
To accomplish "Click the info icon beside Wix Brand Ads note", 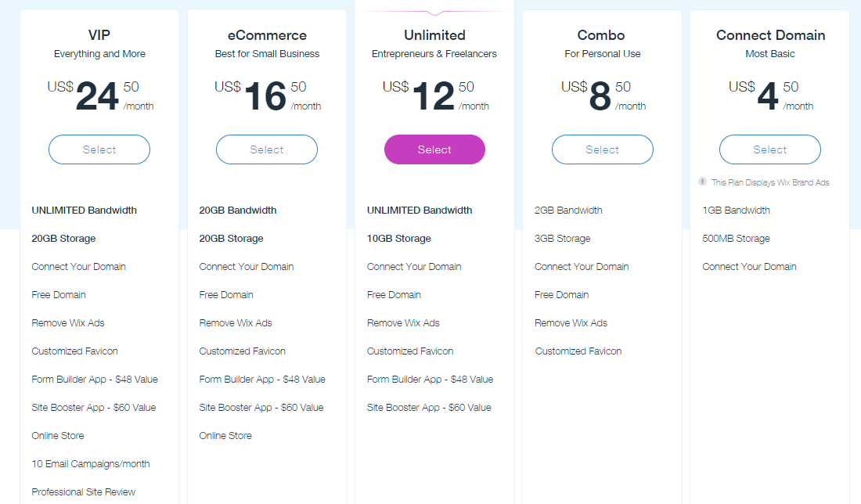I will [x=703, y=182].
